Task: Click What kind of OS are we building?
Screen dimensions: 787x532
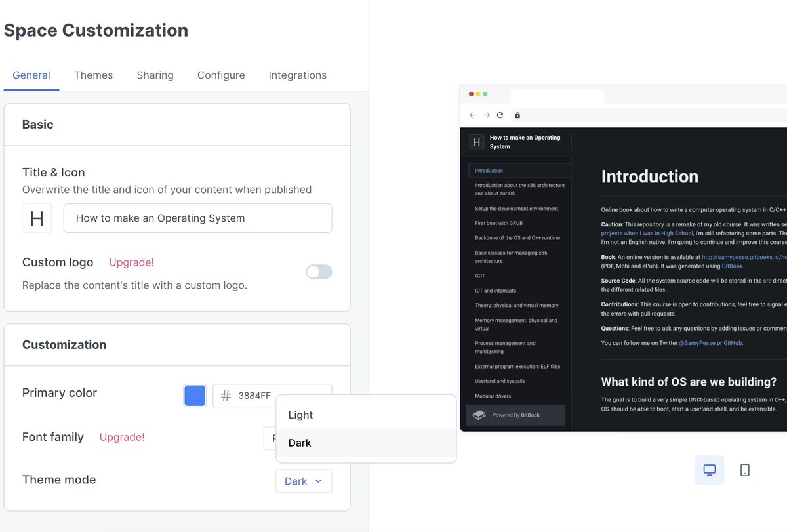Action: click(689, 382)
